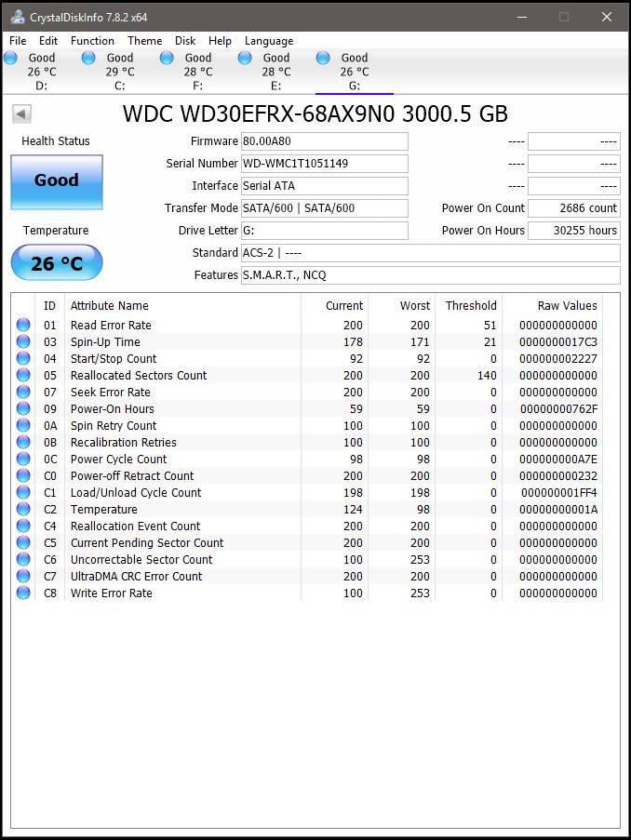
Task: Click the disk model title WDC WD30EFRX
Action: pos(315,113)
